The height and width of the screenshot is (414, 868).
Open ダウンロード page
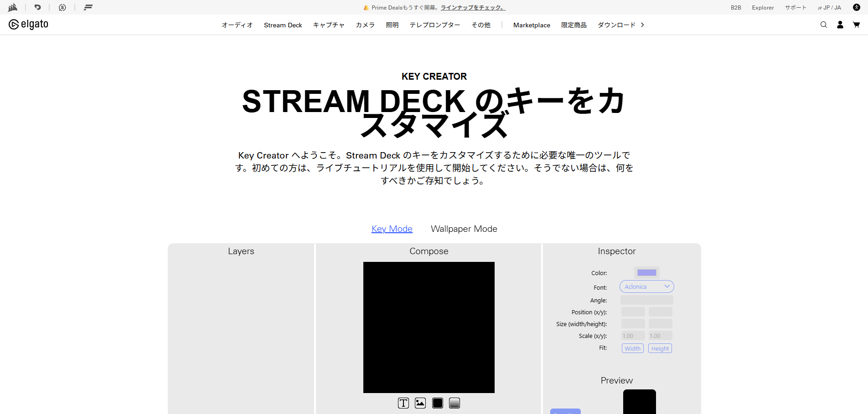(x=616, y=25)
